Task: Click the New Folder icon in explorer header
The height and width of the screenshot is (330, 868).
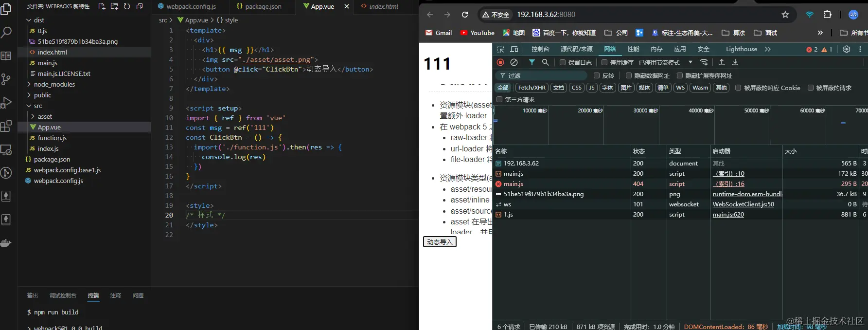Action: (114, 6)
